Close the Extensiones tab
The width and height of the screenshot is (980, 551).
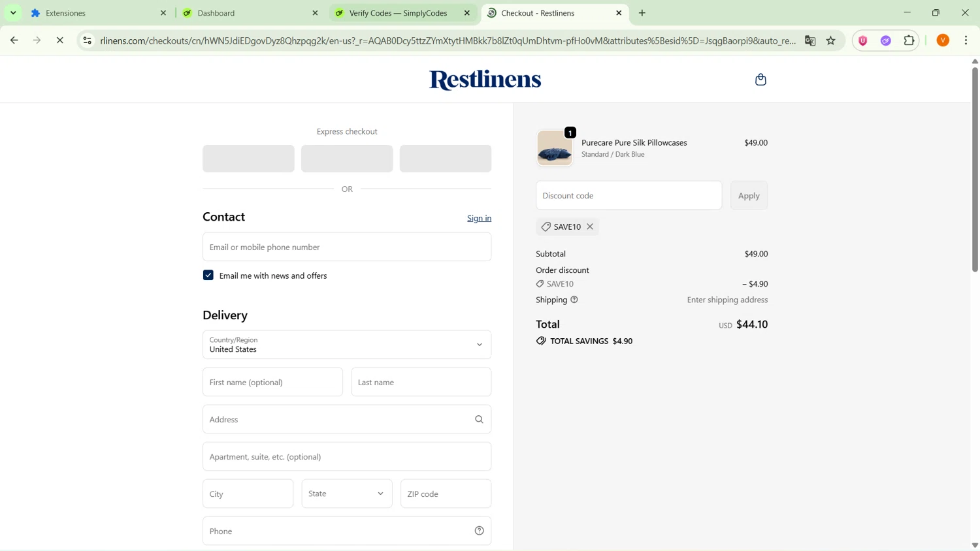(x=163, y=13)
